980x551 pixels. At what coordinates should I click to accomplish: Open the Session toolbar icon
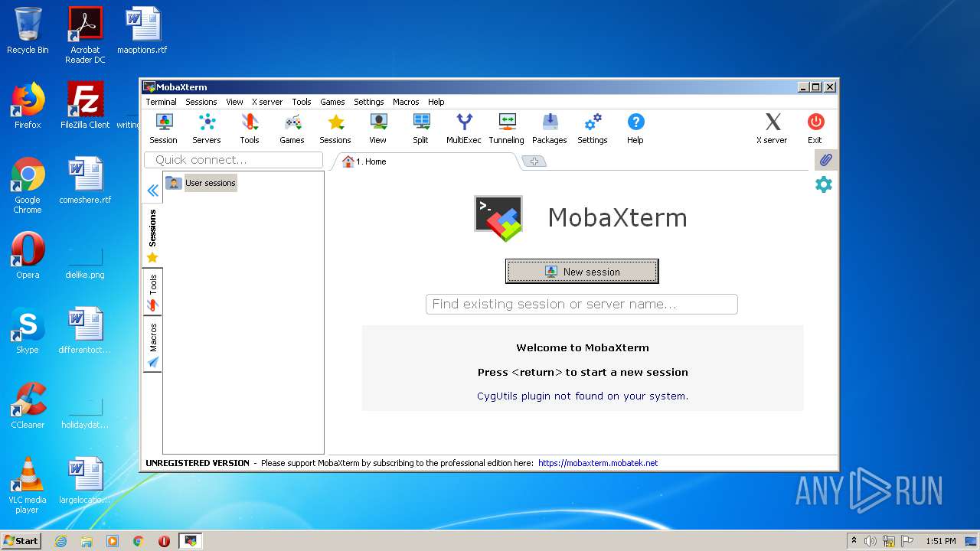163,129
